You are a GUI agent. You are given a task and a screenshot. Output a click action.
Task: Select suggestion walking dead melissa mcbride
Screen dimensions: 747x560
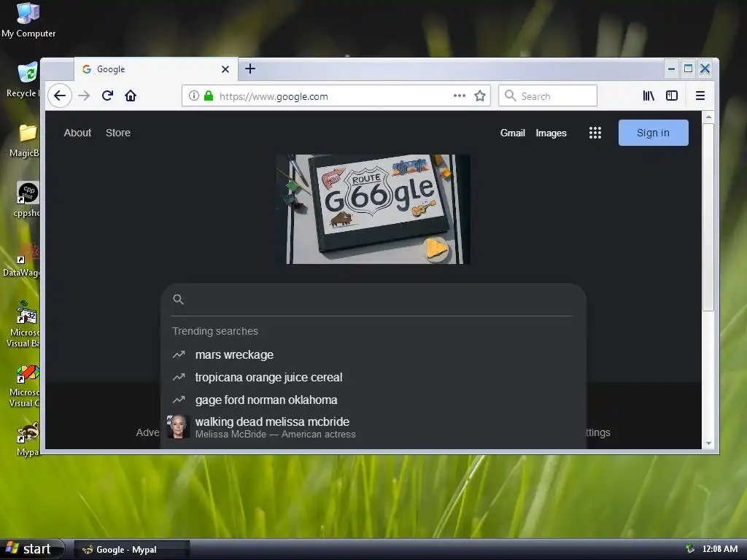coord(374,427)
